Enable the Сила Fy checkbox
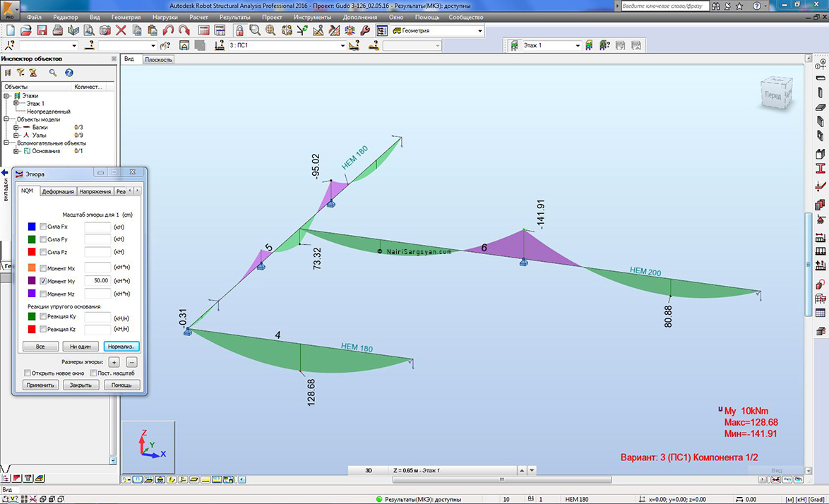 coord(43,239)
